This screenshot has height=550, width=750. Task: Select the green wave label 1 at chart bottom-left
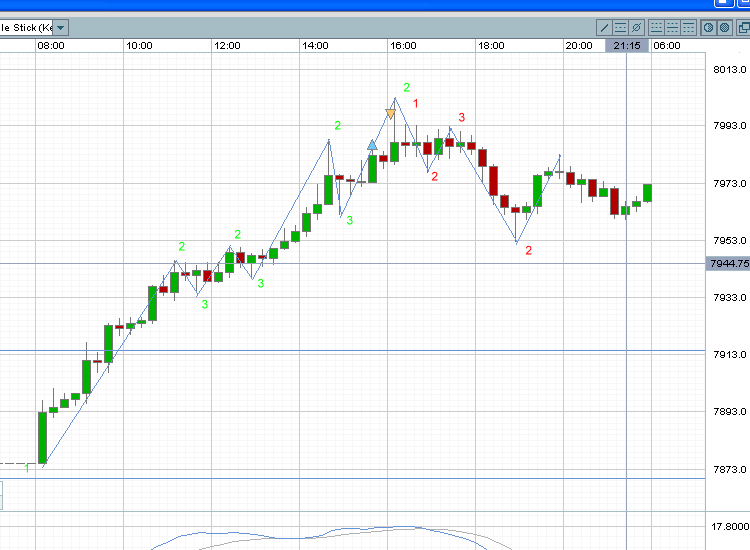click(x=27, y=468)
